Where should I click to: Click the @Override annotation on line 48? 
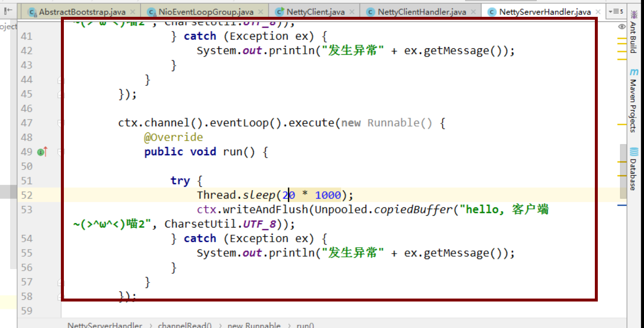[x=173, y=138]
